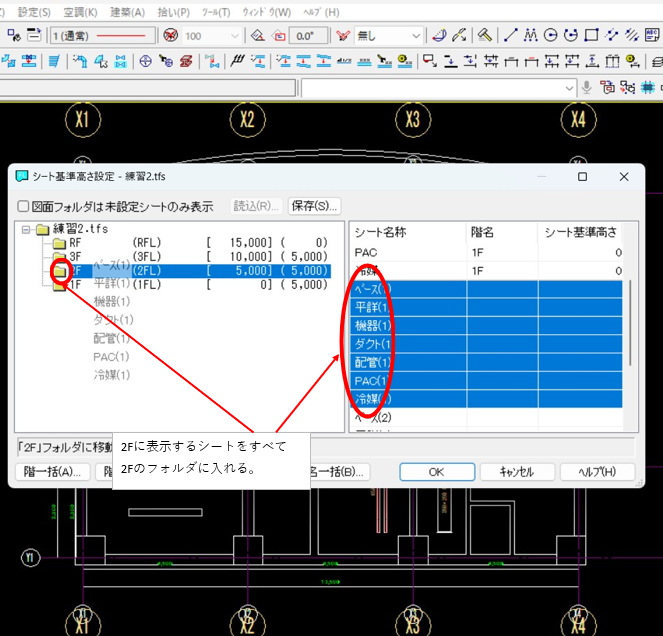This screenshot has height=636, width=663.
Task: Click the ﾍﾙﾌﾟ(H) dialog button
Action: click(x=597, y=472)
